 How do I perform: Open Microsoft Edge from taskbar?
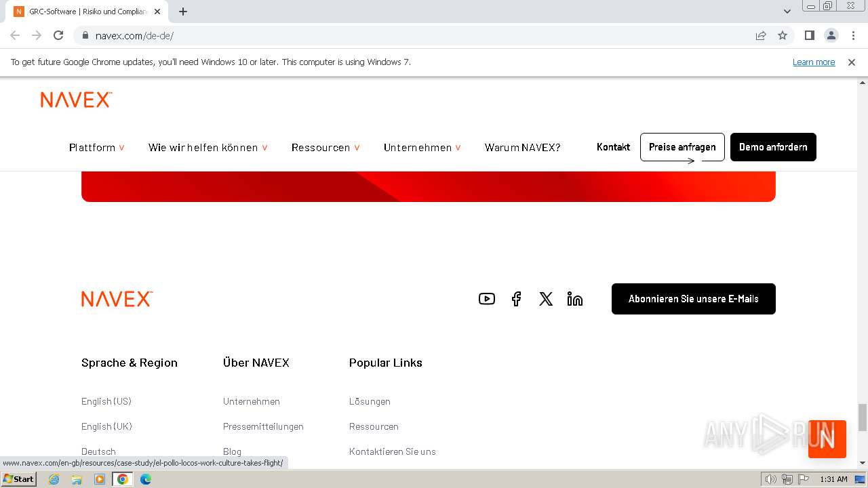(x=146, y=479)
